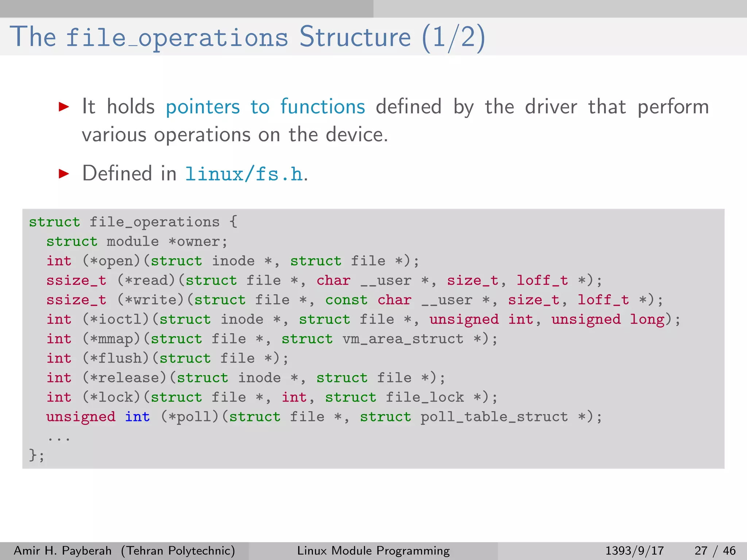Click the line 'struct file_operations {'

[x=133, y=222]
